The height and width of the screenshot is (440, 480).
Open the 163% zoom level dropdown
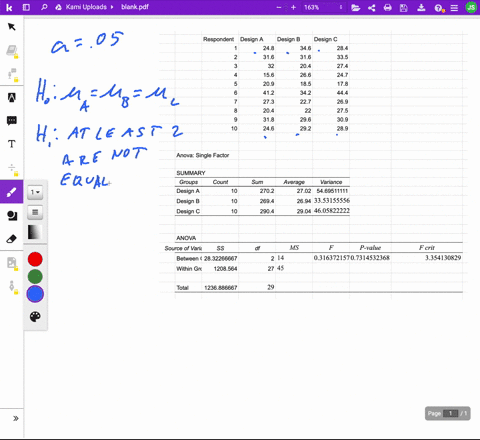pos(323,7)
